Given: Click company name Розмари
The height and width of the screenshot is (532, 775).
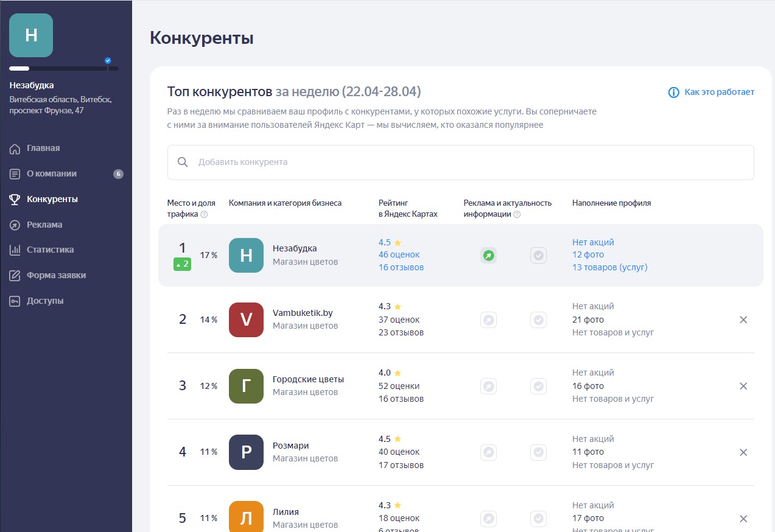Looking at the screenshot, I should click(x=290, y=446).
